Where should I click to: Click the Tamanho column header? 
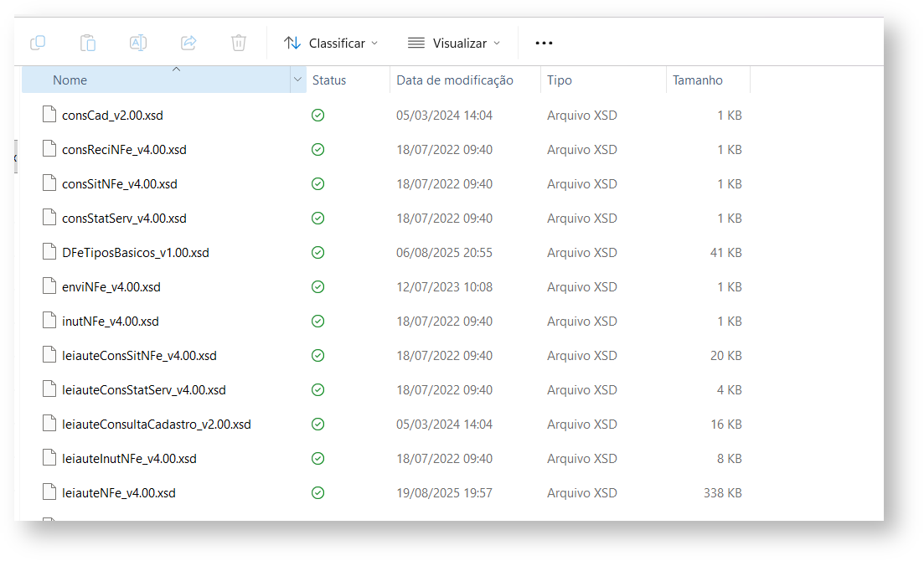coord(698,80)
